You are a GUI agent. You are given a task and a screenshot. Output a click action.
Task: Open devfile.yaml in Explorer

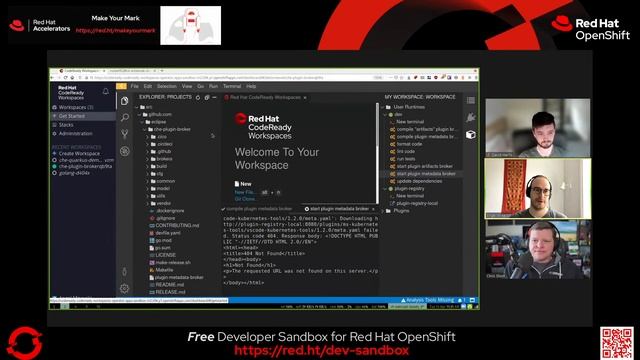(168, 233)
